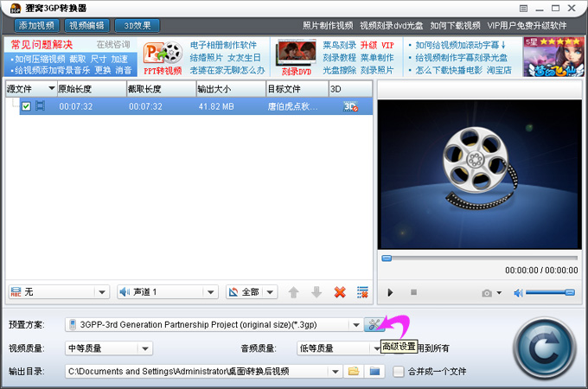This screenshot has height=389, width=588.
Task: Open the snapshot options dropdown arrow
Action: (499, 293)
